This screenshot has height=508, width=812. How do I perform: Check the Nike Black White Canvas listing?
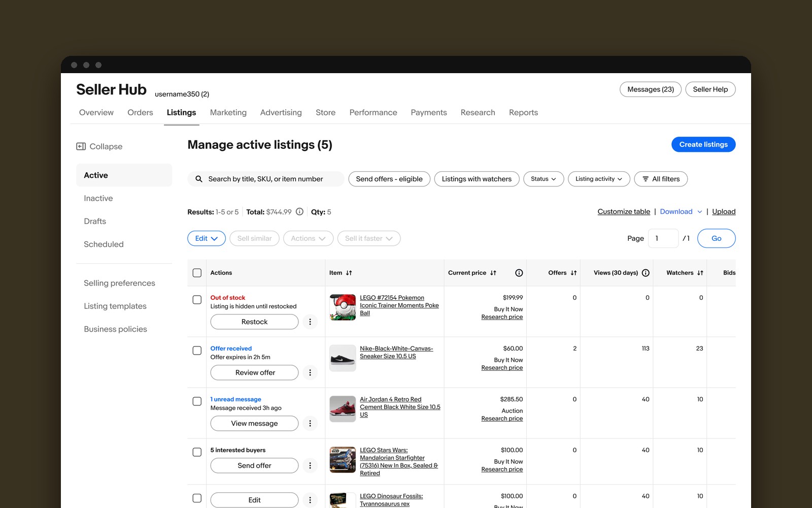point(197,351)
